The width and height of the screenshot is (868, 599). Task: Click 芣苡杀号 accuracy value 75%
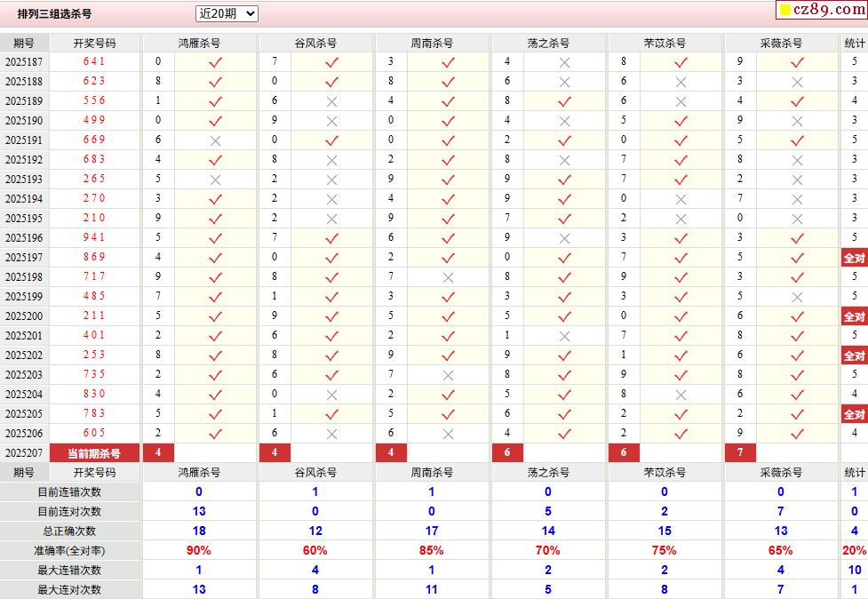(x=664, y=550)
